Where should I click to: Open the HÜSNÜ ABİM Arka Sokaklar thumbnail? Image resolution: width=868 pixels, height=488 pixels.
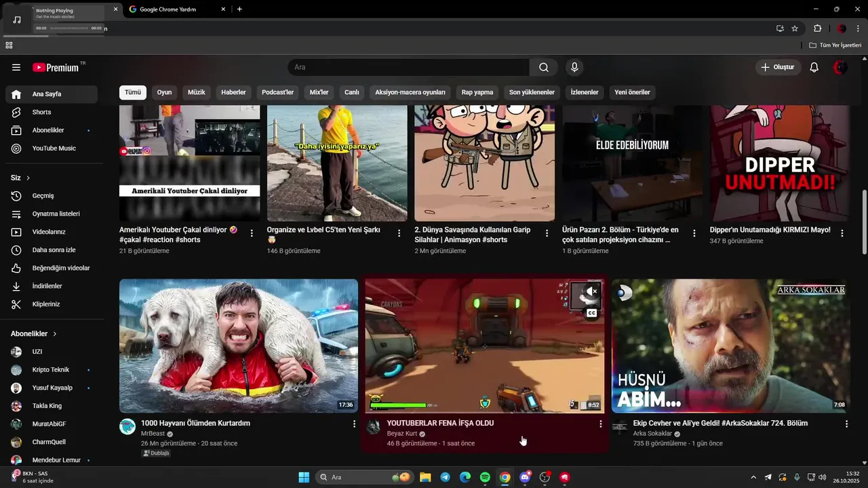730,346
